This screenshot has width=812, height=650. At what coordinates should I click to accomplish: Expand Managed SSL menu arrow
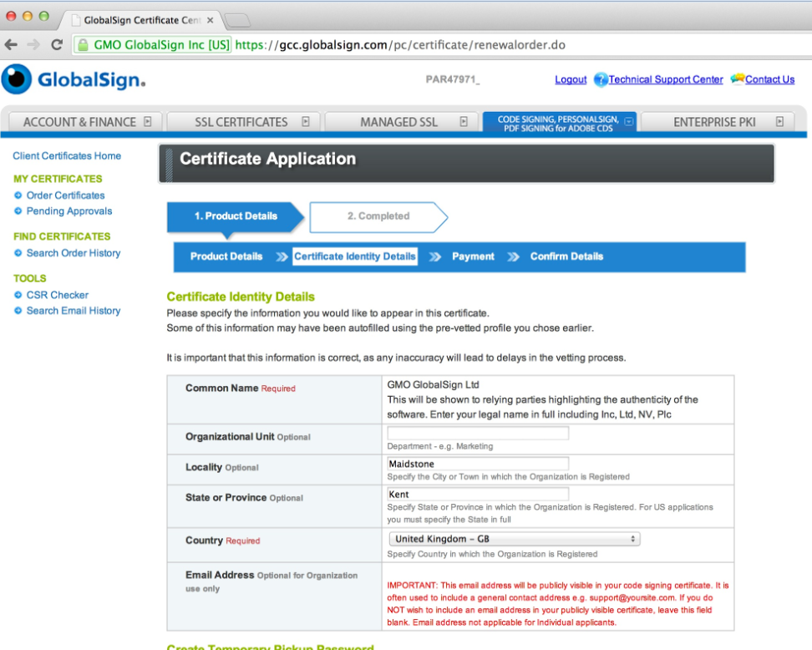click(464, 122)
